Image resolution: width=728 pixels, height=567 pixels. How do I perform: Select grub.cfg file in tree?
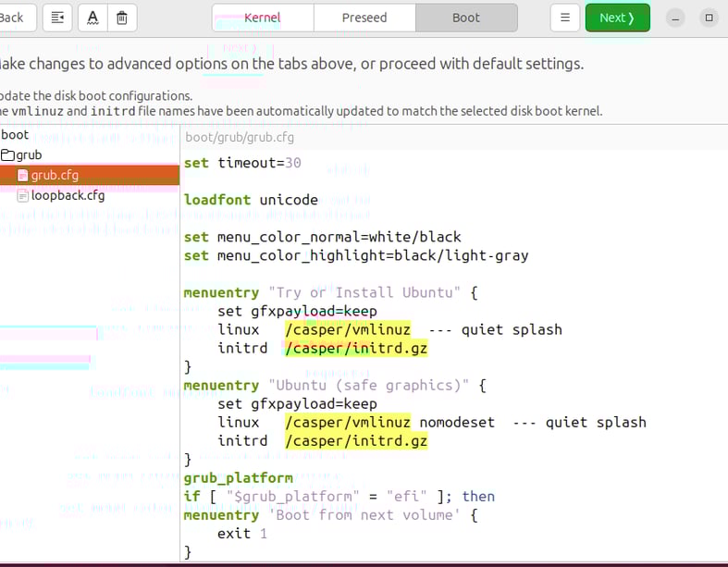(x=90, y=175)
